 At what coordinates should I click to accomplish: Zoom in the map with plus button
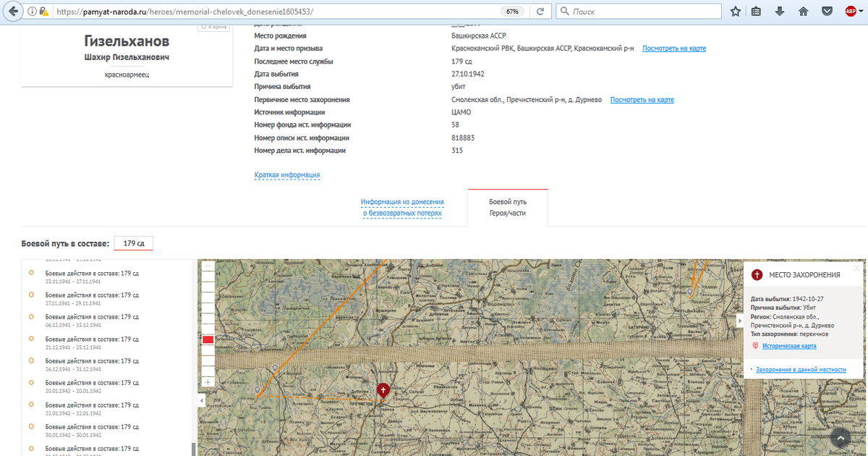pos(208,381)
